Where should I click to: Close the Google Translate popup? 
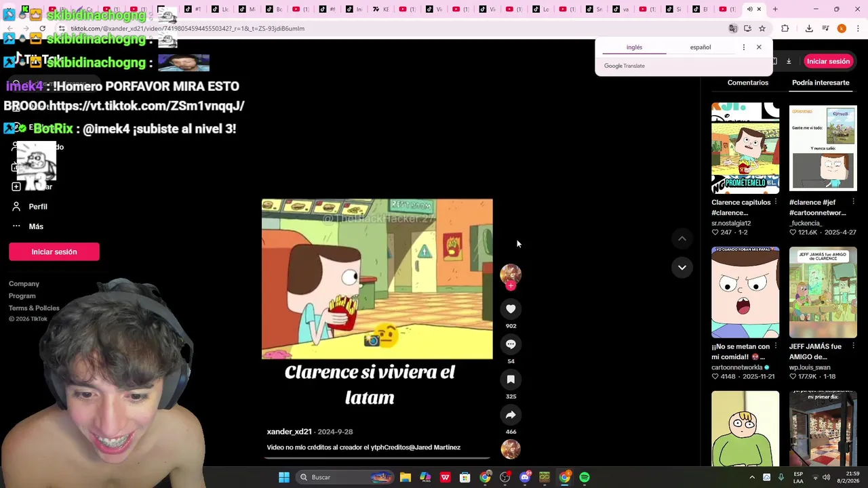coord(759,47)
